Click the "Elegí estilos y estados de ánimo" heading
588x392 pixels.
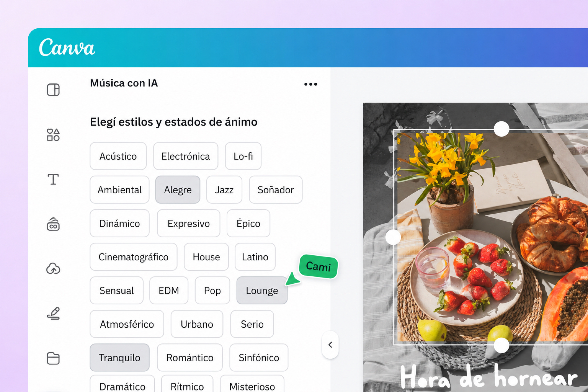point(174,122)
